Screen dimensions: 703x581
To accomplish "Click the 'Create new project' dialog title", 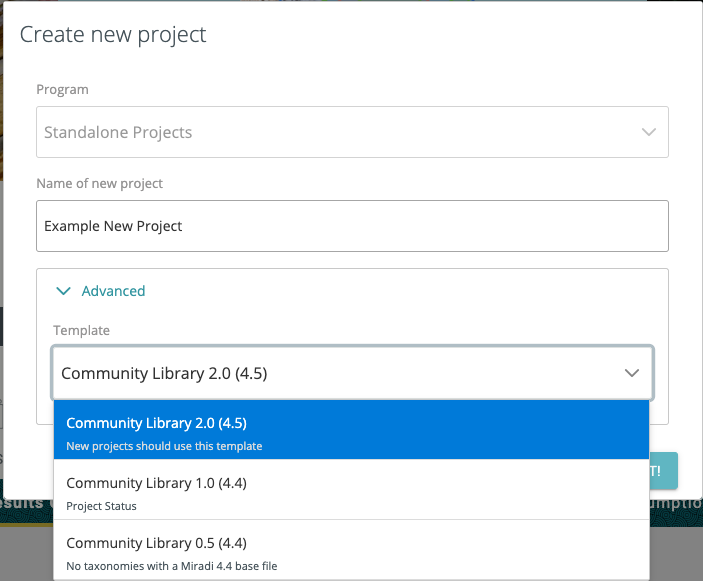I will (x=113, y=34).
